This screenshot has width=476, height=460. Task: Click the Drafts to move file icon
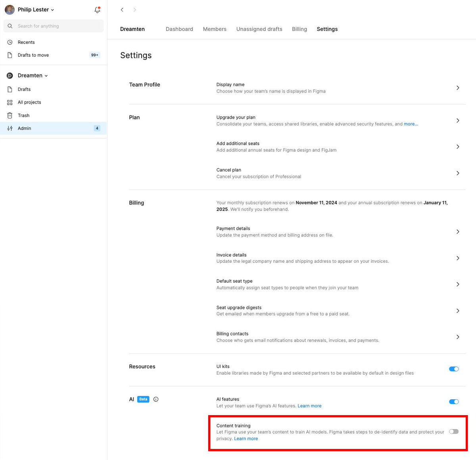10,55
